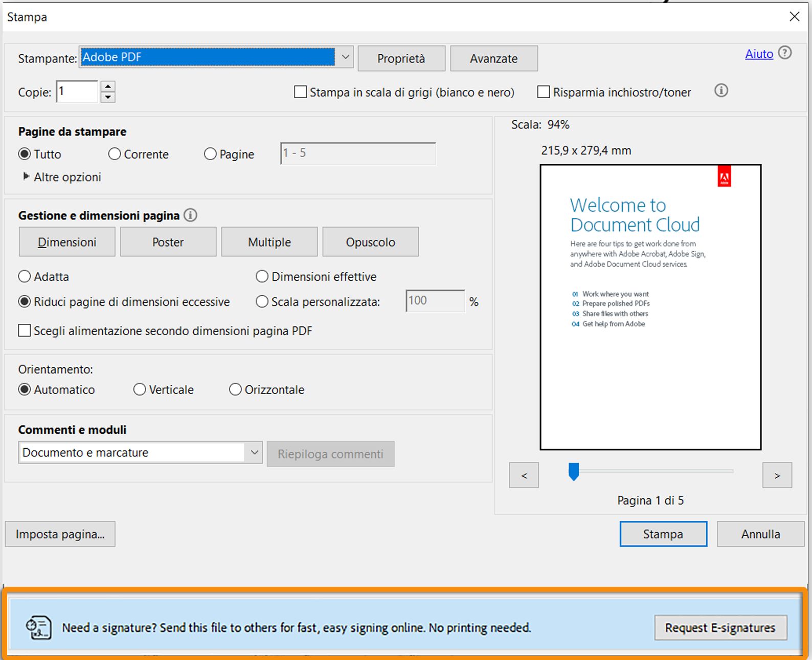Click the page preview slider handle
This screenshot has height=660, width=812.
point(574,472)
